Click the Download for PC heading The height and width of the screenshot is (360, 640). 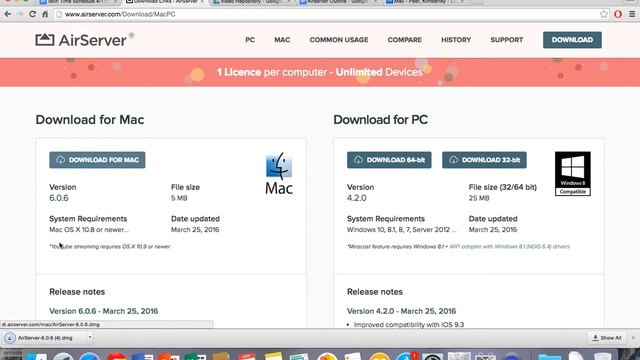coord(380,120)
